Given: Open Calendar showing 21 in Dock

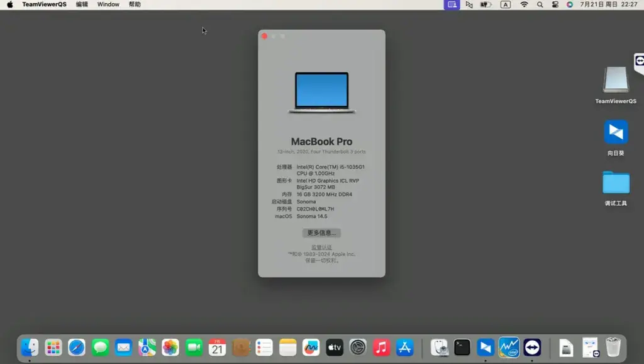Looking at the screenshot, I should (217, 348).
